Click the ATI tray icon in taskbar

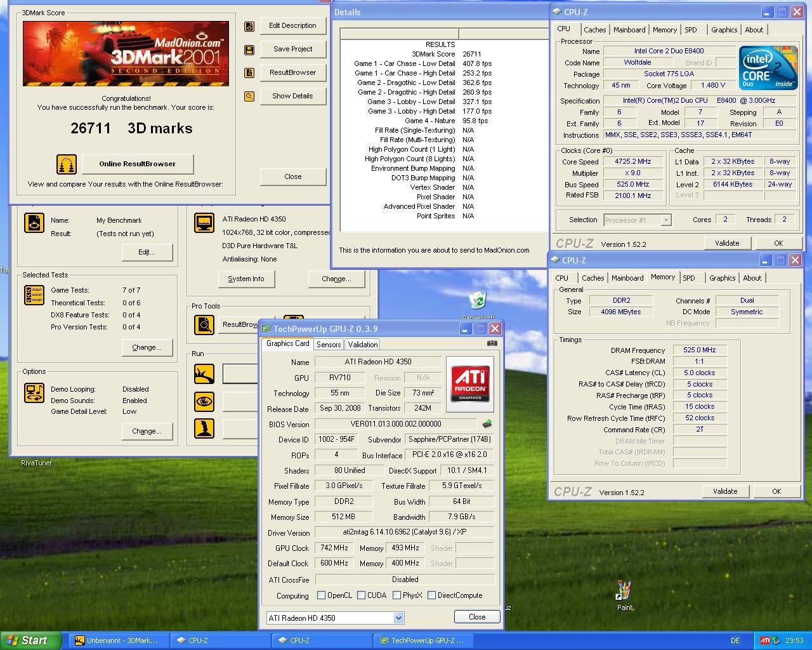[x=764, y=640]
